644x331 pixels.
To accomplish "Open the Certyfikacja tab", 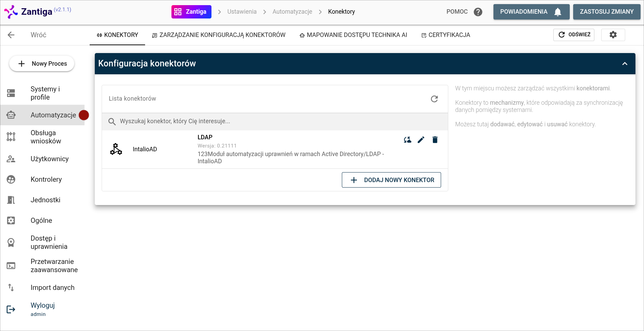I will click(x=446, y=35).
